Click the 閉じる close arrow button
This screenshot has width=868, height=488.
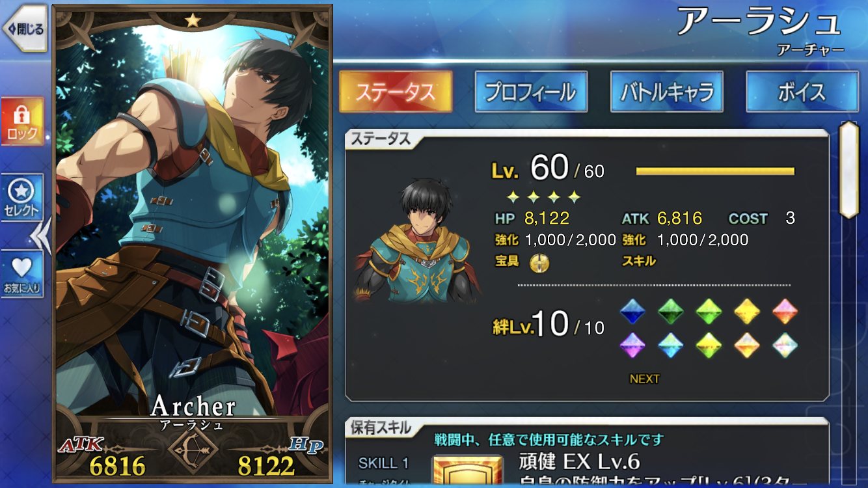click(x=25, y=29)
